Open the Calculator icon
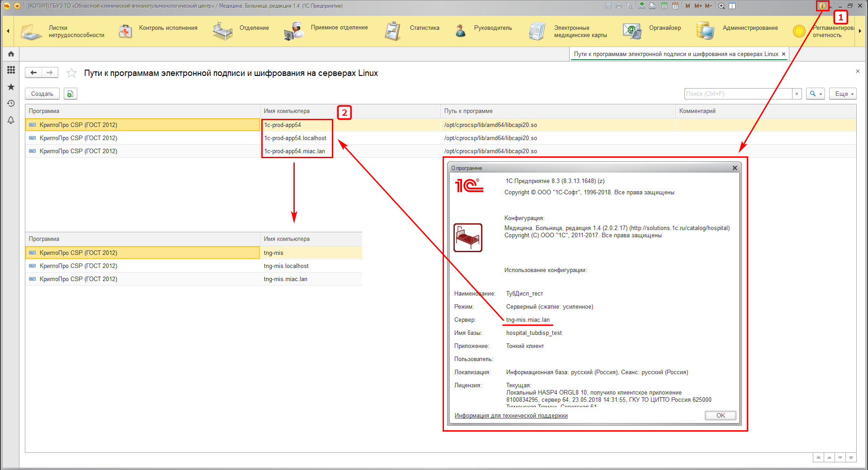868x470 pixels. click(664, 6)
